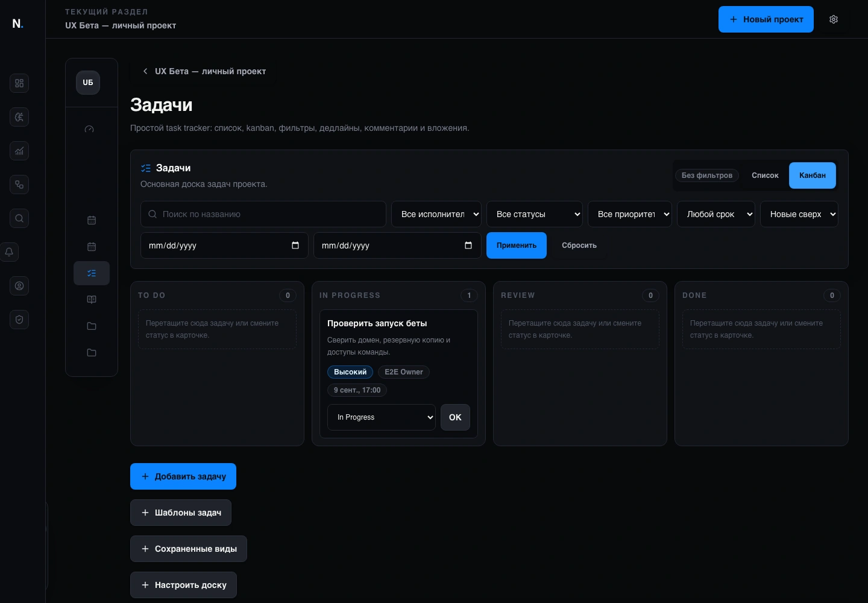This screenshot has width=868, height=603.
Task: Expand the 'Любой срок' dropdown
Action: tap(716, 214)
